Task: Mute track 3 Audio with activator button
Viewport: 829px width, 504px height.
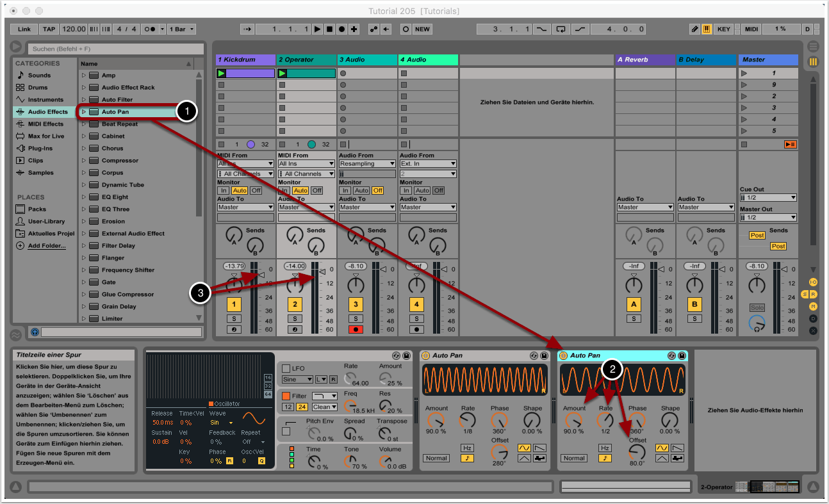Action: (356, 304)
